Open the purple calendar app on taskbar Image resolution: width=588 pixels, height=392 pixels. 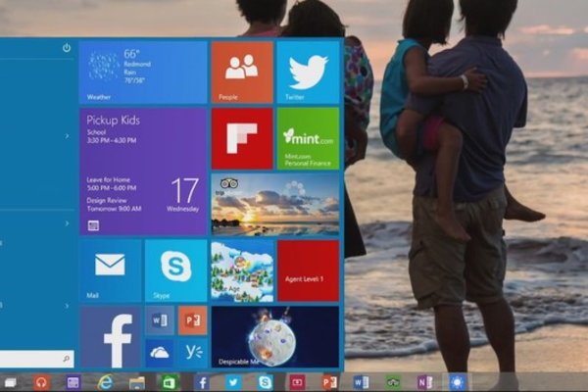click(x=73, y=382)
